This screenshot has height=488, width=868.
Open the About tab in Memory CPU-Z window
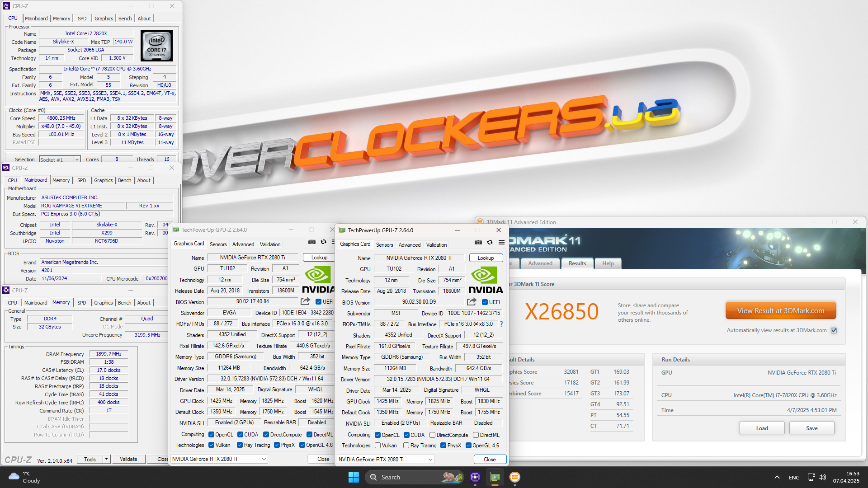point(144,303)
